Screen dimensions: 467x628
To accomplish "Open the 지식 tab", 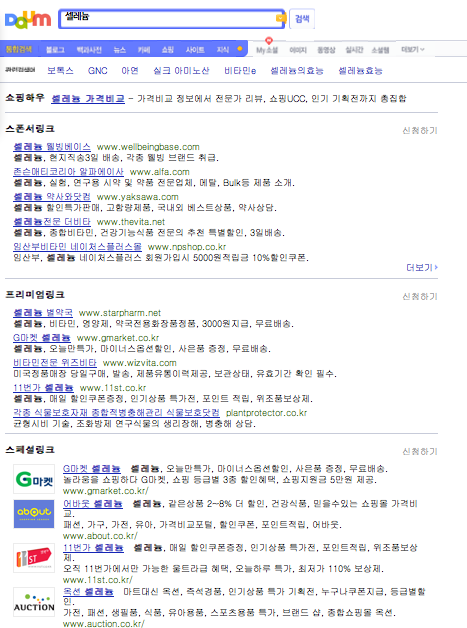I will (x=223, y=50).
